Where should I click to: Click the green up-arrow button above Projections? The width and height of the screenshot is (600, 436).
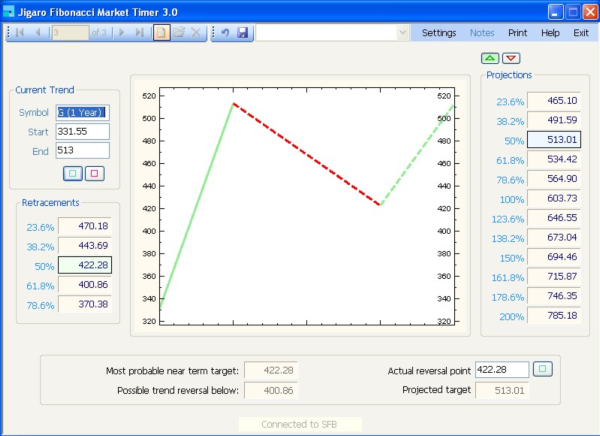click(x=488, y=58)
